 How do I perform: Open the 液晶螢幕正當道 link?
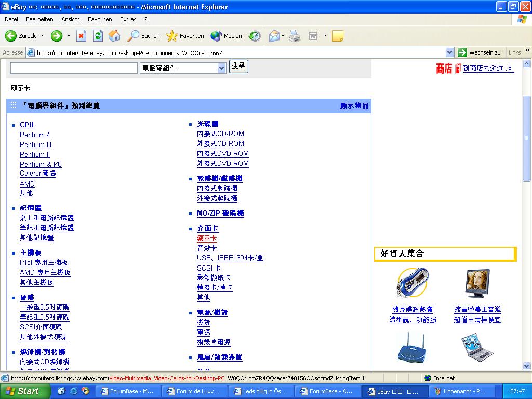[x=477, y=310]
